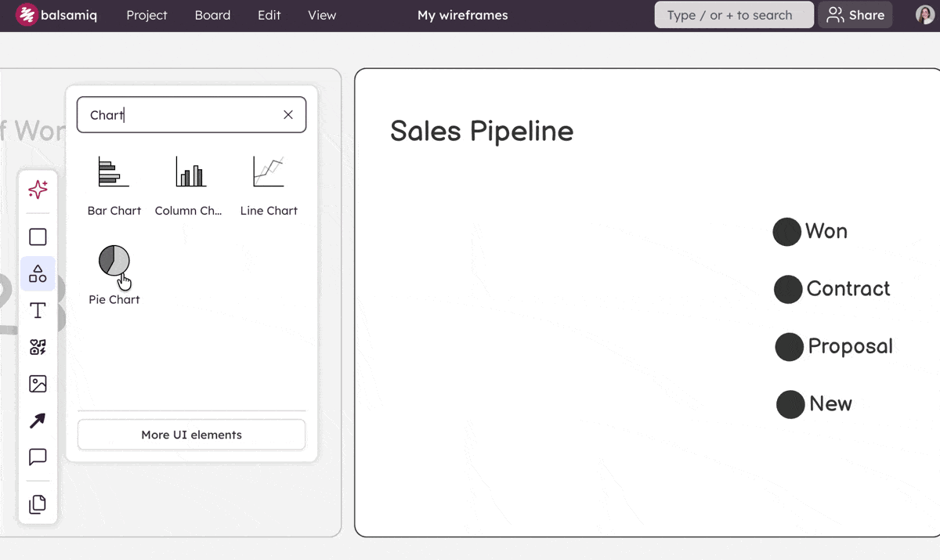Select the rectangle container tool
This screenshot has height=560, width=940.
click(x=38, y=237)
